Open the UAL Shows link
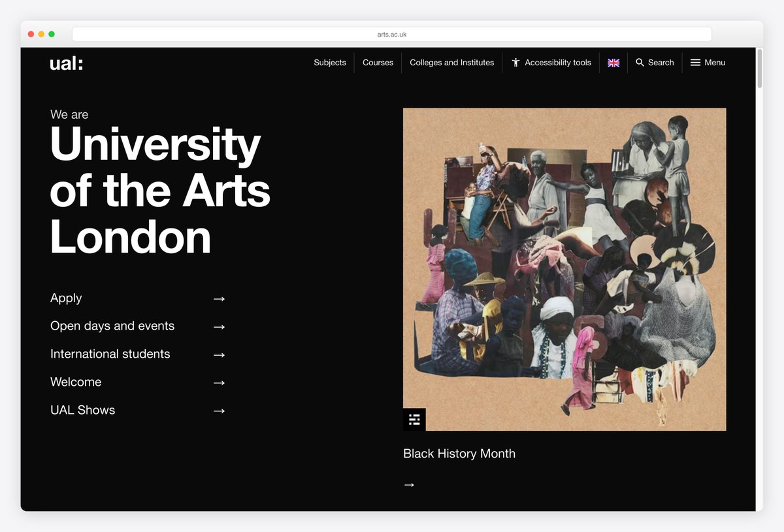 tap(82, 410)
